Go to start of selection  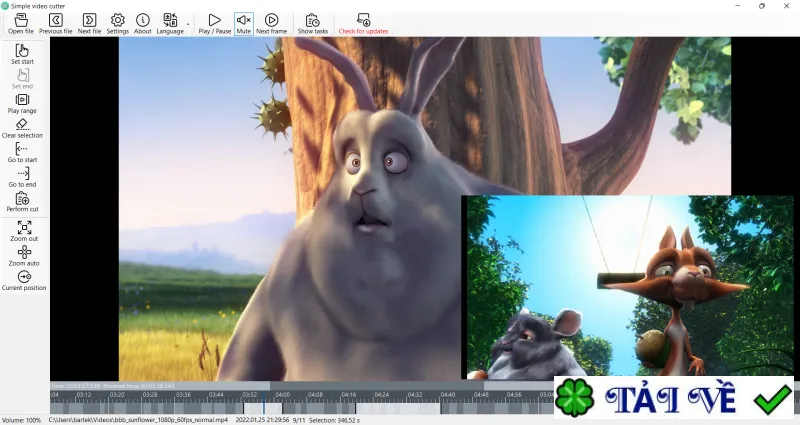pyautogui.click(x=22, y=153)
